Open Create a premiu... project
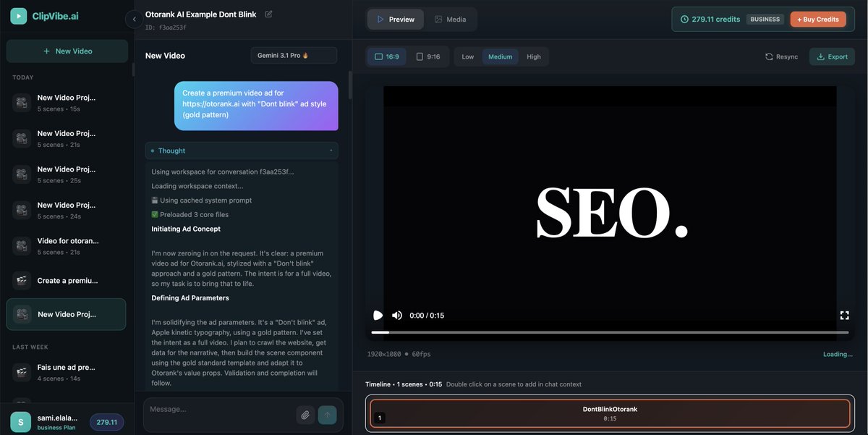The height and width of the screenshot is (435, 868). [67, 281]
